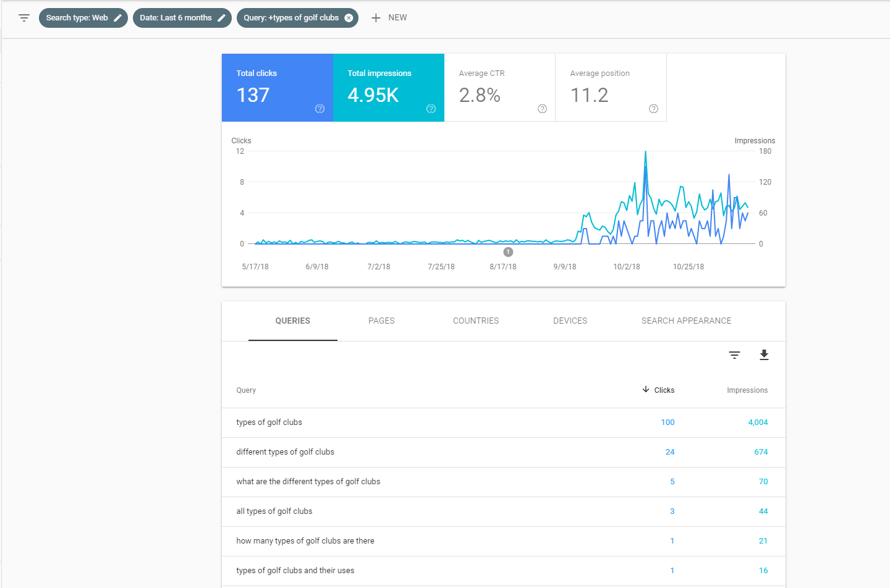The width and height of the screenshot is (890, 588).
Task: Download the query data table
Action: coord(764,355)
